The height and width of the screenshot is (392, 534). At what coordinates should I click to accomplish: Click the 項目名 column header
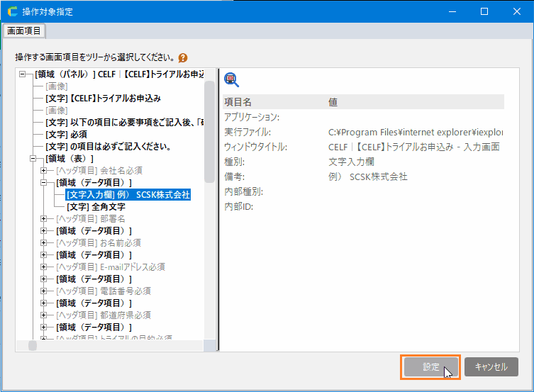point(238,102)
